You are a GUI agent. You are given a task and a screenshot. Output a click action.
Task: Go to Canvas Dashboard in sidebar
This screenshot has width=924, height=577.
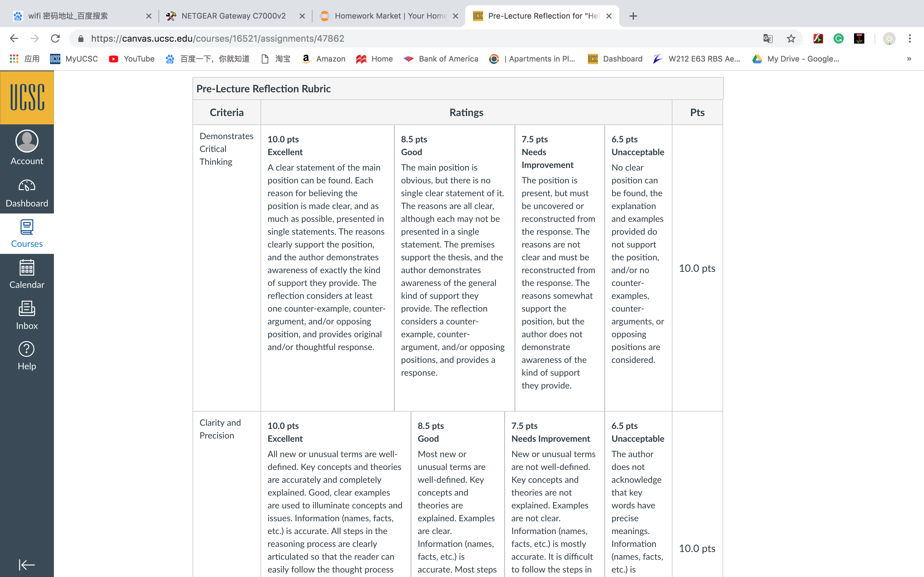pos(27,193)
